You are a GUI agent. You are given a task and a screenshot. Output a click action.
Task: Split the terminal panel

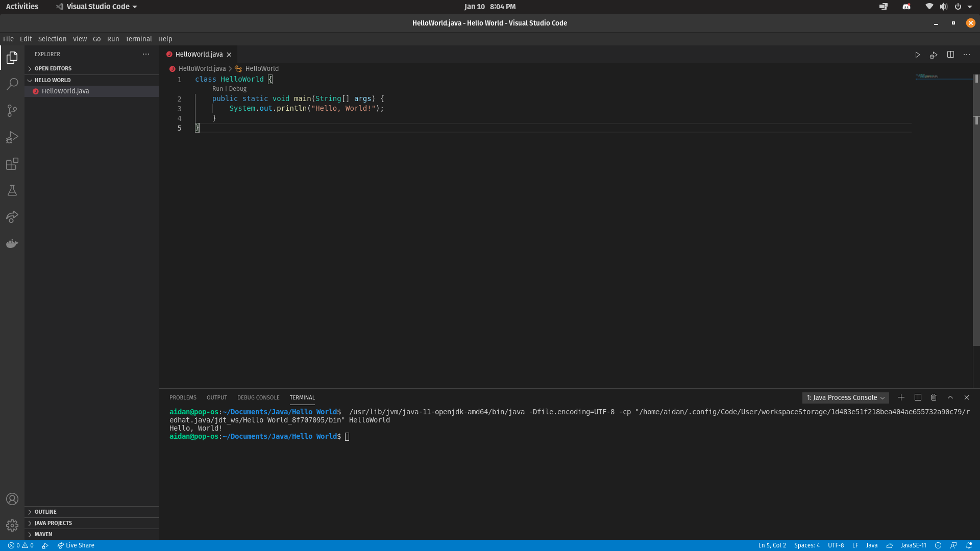(x=918, y=397)
